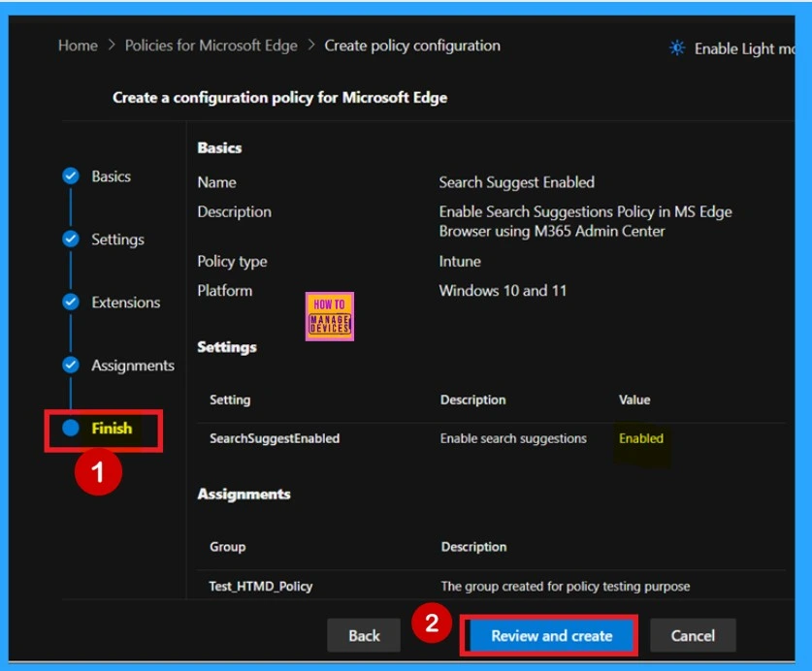812x671 pixels.
Task: Click the Setting column header
Action: 230,399
